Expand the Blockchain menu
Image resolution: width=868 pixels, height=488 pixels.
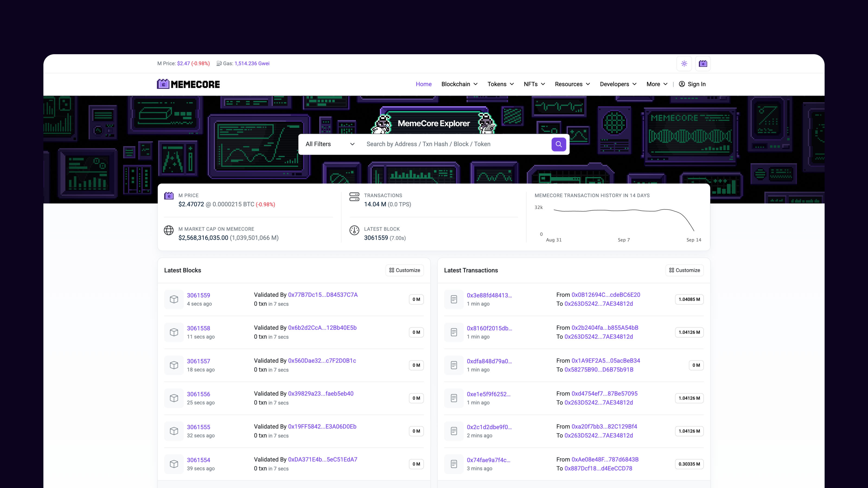pyautogui.click(x=459, y=84)
